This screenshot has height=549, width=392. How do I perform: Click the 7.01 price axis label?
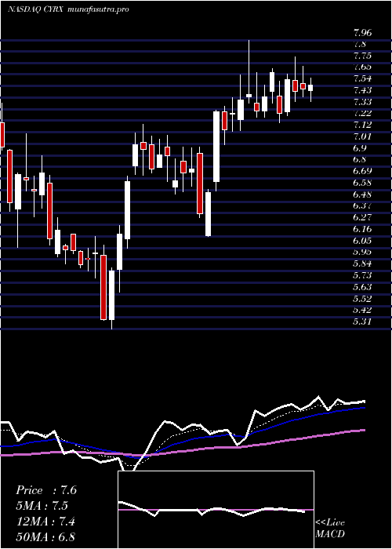tap(362, 136)
